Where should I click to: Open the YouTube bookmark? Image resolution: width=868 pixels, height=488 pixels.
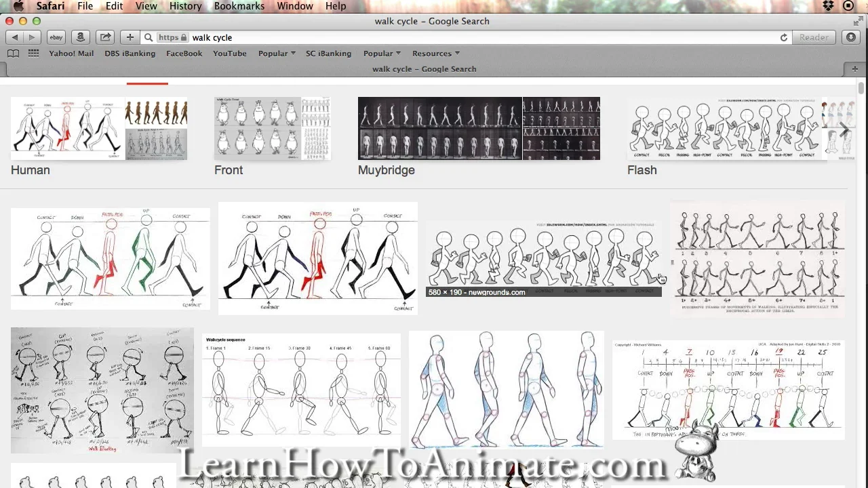(230, 54)
